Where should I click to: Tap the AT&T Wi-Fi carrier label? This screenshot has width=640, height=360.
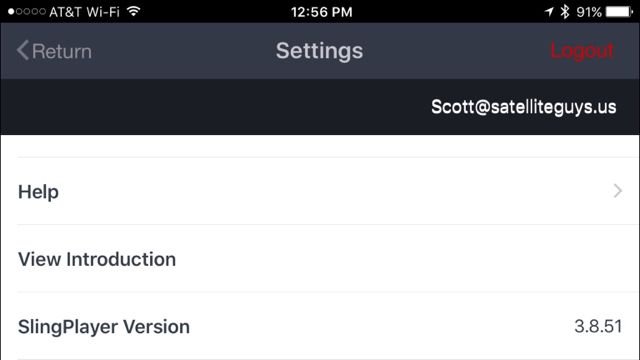pos(84,12)
